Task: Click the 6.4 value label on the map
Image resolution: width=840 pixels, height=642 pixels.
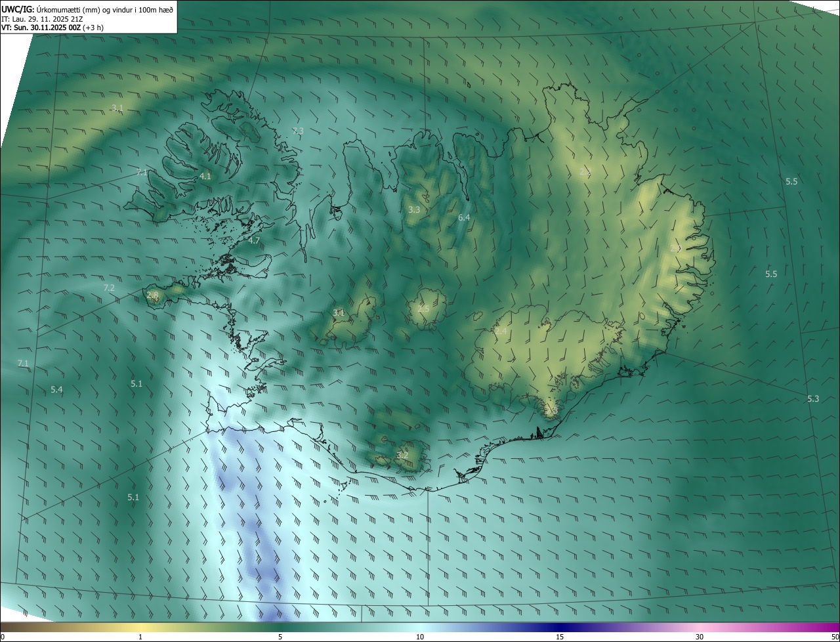Action: tap(464, 217)
